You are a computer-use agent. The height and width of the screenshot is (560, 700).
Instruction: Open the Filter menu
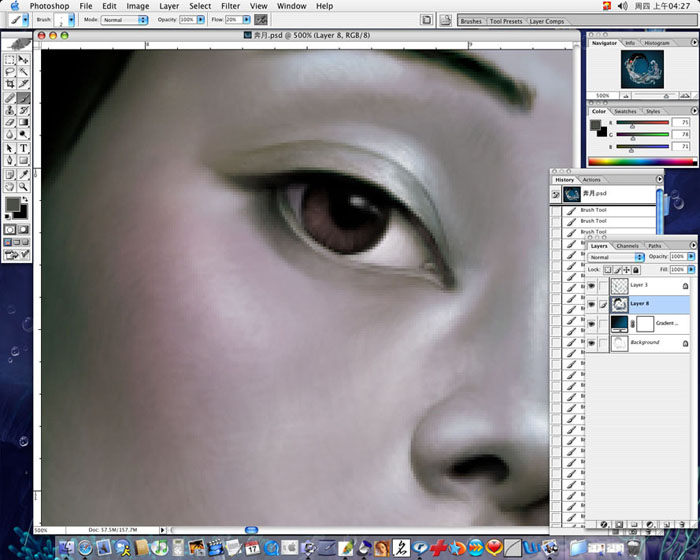point(230,6)
